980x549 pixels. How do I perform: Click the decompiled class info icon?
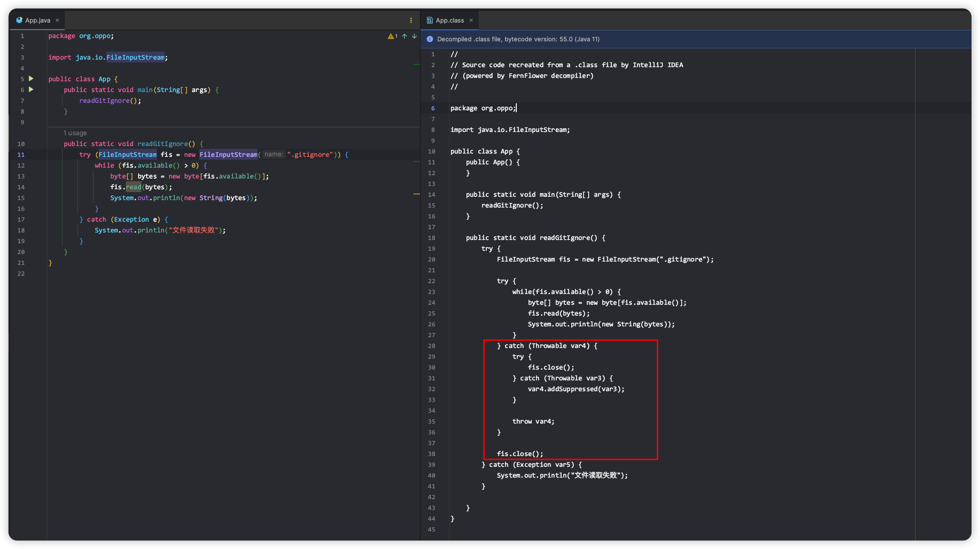(x=429, y=39)
